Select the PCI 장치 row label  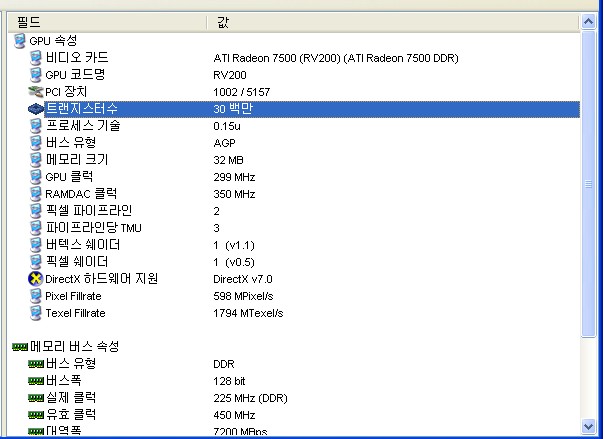(66, 92)
